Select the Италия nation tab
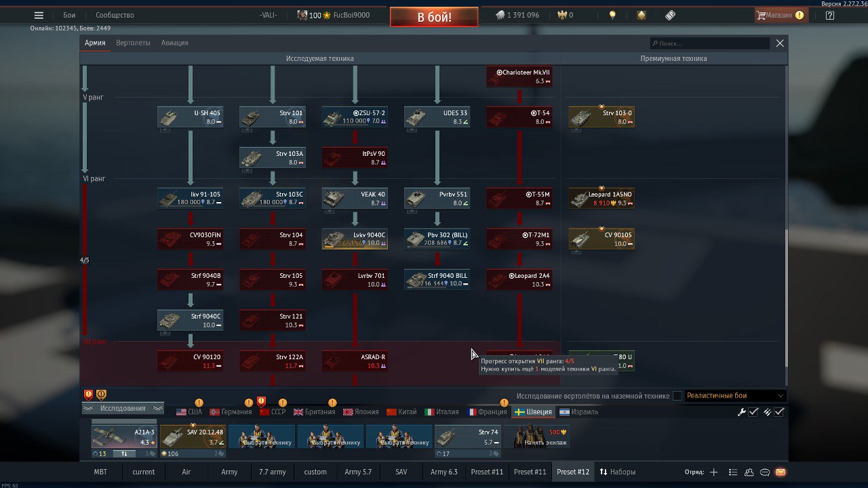The image size is (868, 488). pyautogui.click(x=441, y=412)
